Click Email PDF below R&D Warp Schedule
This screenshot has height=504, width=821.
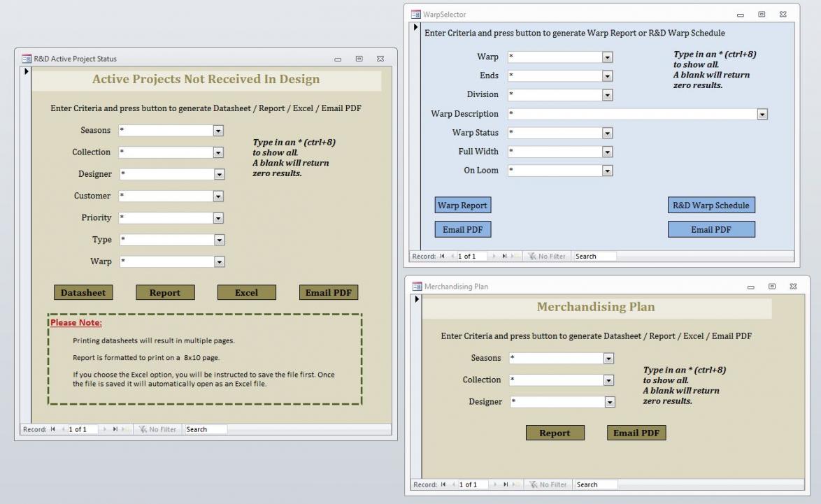(711, 229)
